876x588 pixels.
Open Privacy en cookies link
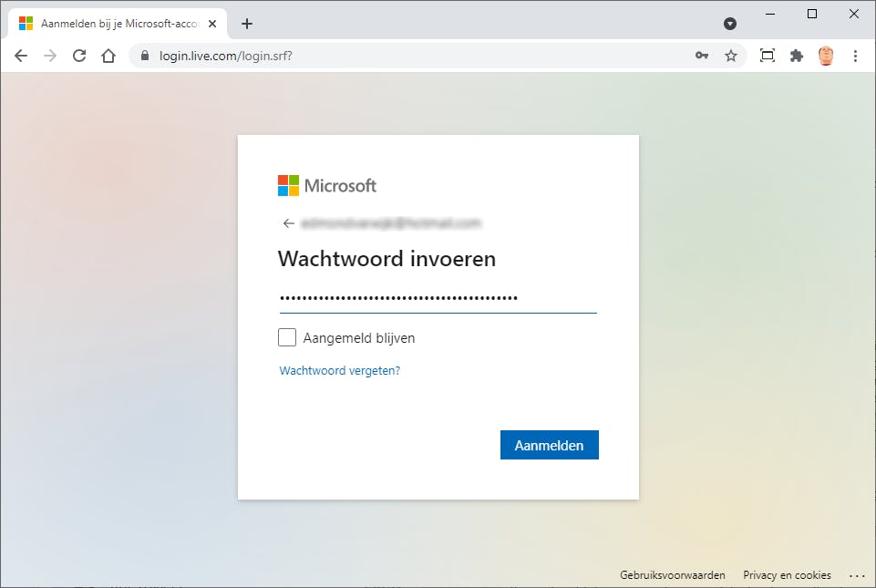(x=787, y=574)
